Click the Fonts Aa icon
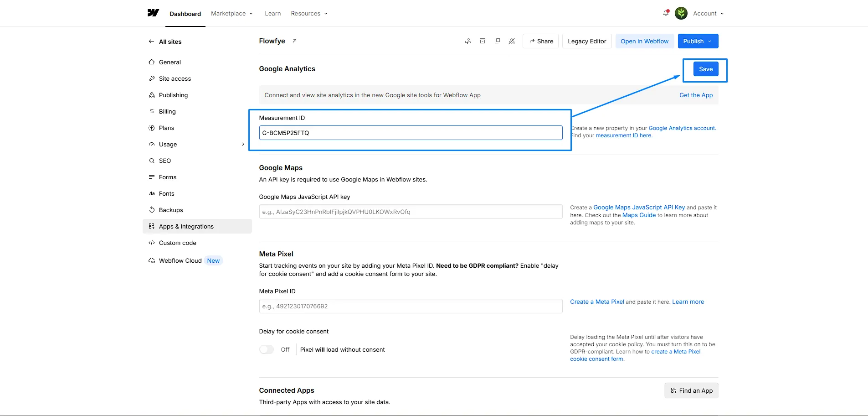 [x=152, y=193]
